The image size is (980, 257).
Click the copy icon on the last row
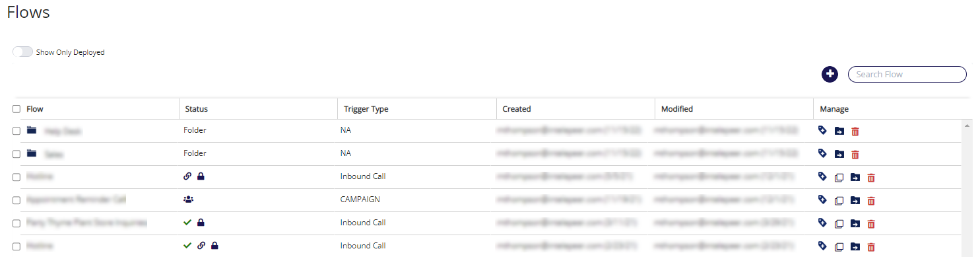(839, 246)
